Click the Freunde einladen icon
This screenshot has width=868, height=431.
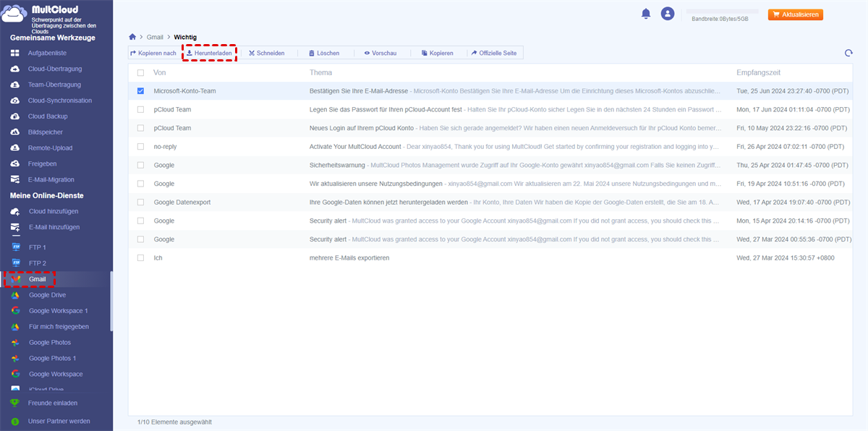point(14,404)
